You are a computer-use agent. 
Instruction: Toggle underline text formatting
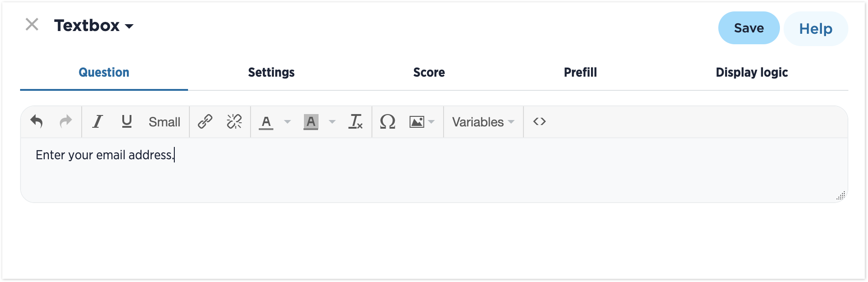pyautogui.click(x=127, y=121)
